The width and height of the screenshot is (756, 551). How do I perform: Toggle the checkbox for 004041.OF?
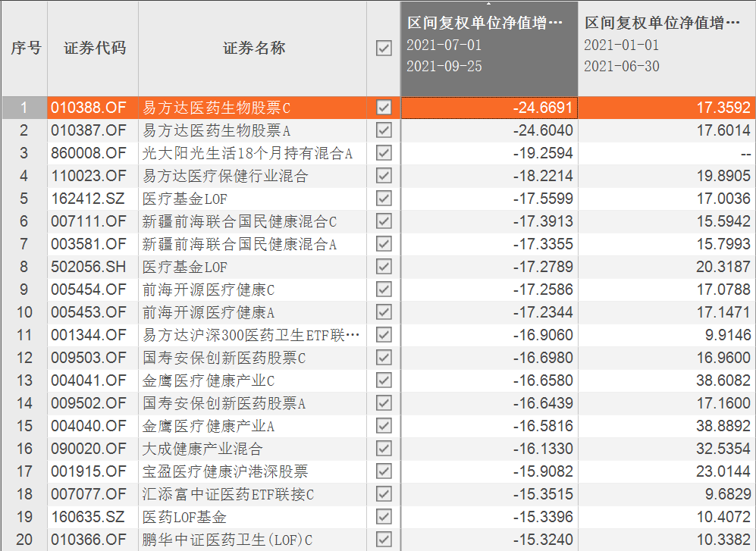point(384,380)
